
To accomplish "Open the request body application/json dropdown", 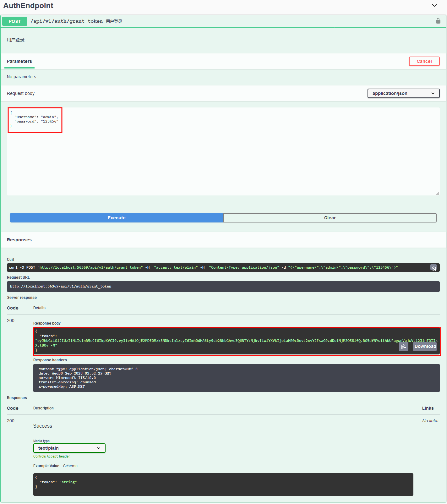I will (403, 93).
